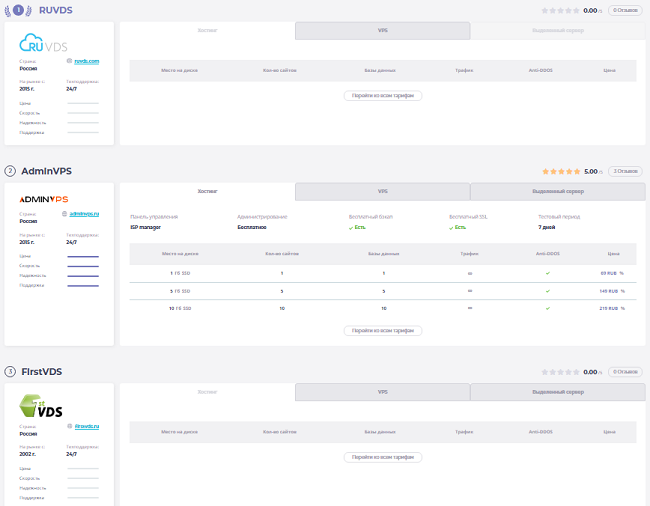Click the 219 RUB price in the AdminVPS table

click(x=608, y=308)
